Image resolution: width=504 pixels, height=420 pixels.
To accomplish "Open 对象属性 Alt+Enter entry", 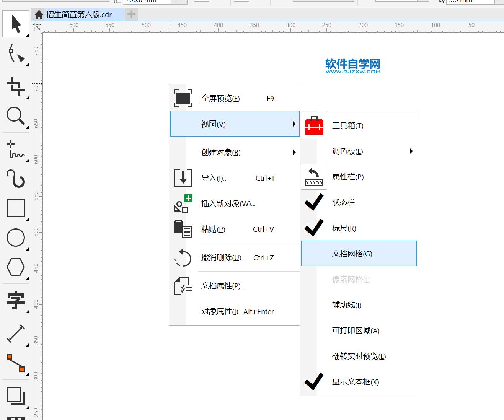I will [235, 311].
